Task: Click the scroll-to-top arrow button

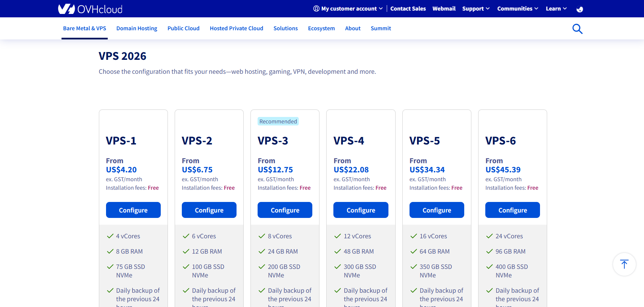Action: [624, 264]
